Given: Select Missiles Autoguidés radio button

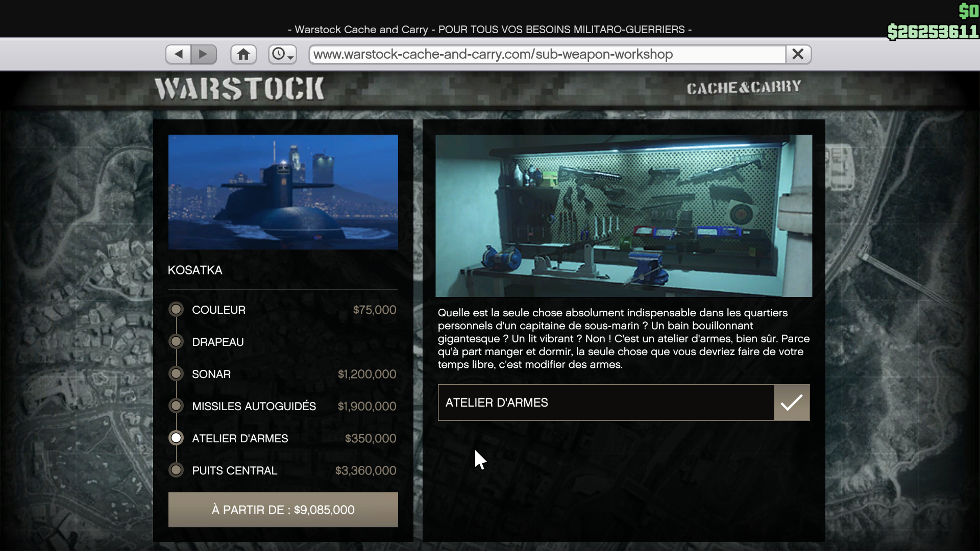Looking at the screenshot, I should (176, 406).
